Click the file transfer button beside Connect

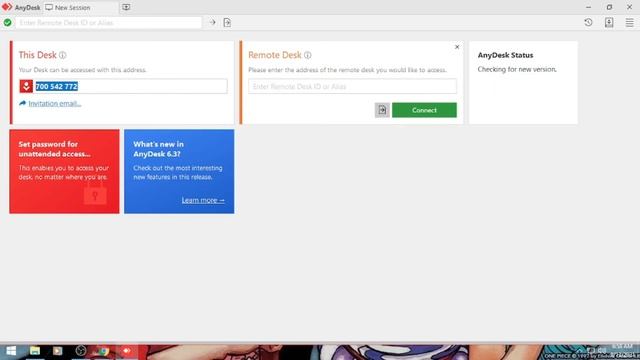[x=382, y=110]
